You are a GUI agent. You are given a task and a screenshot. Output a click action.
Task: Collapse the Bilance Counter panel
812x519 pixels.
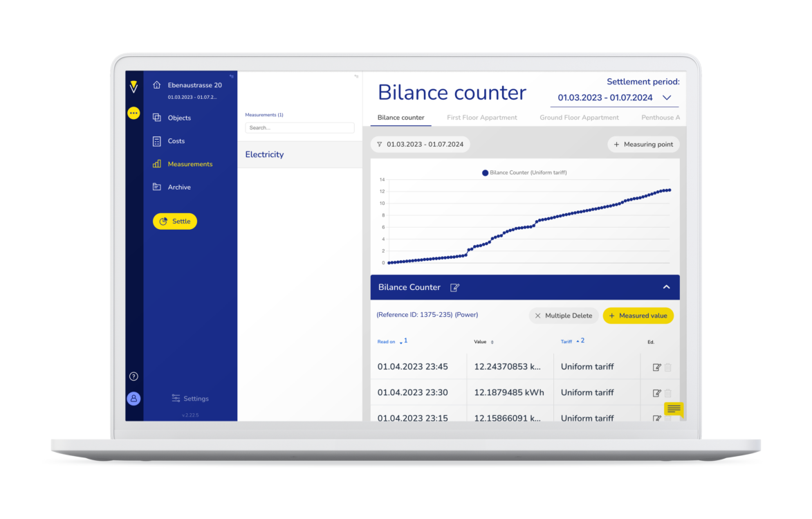coord(666,287)
